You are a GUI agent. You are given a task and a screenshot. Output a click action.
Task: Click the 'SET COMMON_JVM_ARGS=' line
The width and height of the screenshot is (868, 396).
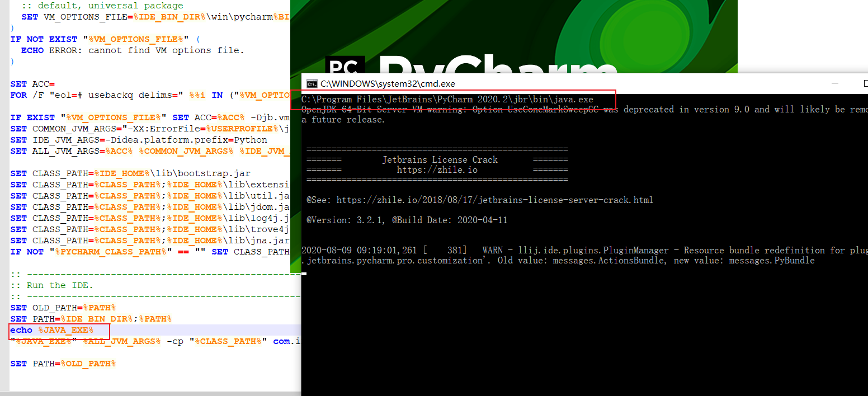[x=150, y=129]
